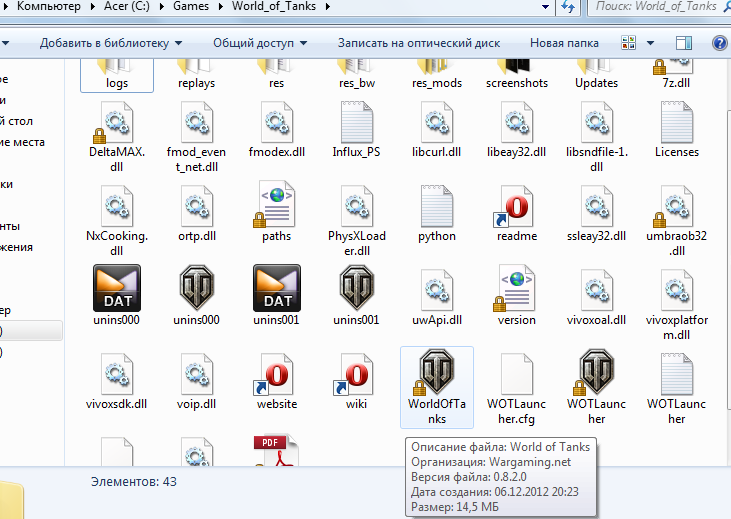The width and height of the screenshot is (731, 519).
Task: Open Общий доступ dropdown menu
Action: click(x=260, y=43)
